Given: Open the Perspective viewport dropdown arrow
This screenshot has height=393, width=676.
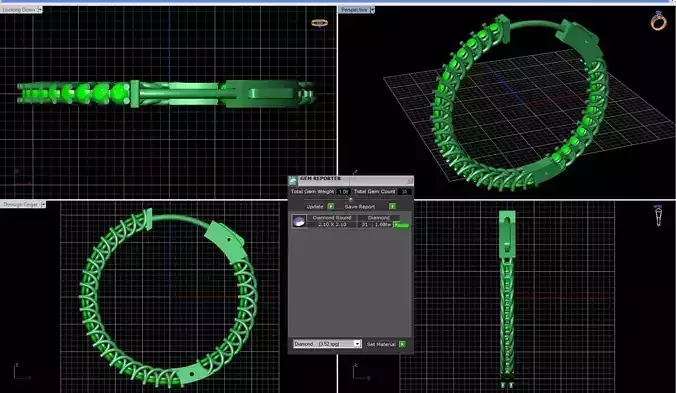Looking at the screenshot, I should click(372, 9).
